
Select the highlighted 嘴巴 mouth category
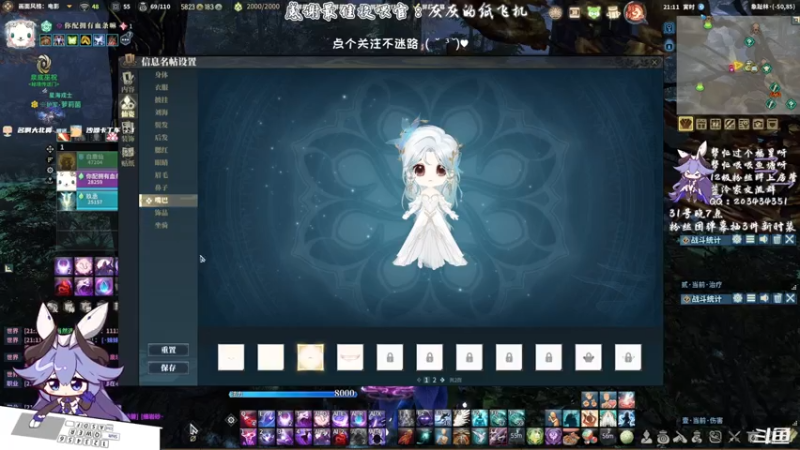coord(168,201)
